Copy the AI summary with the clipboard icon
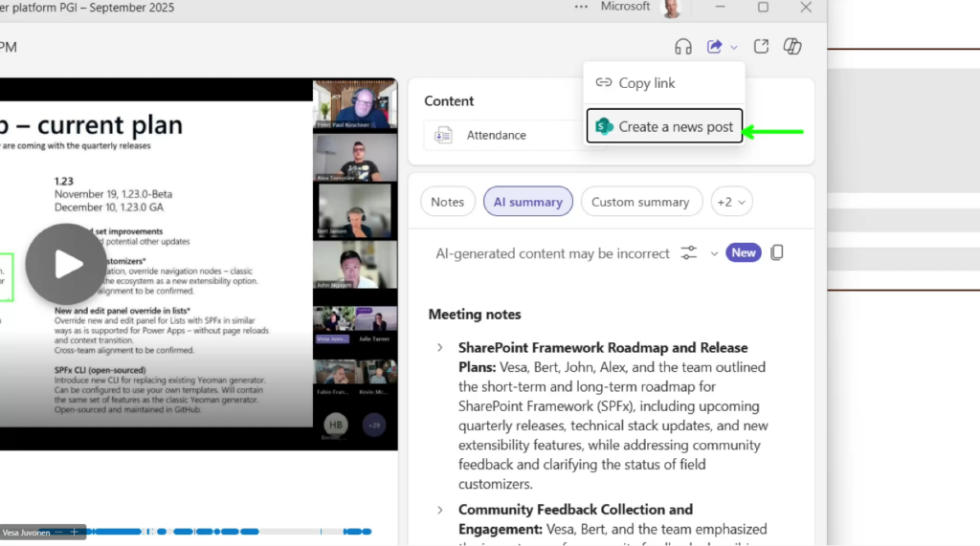Viewport: 980px width, 546px height. point(777,252)
